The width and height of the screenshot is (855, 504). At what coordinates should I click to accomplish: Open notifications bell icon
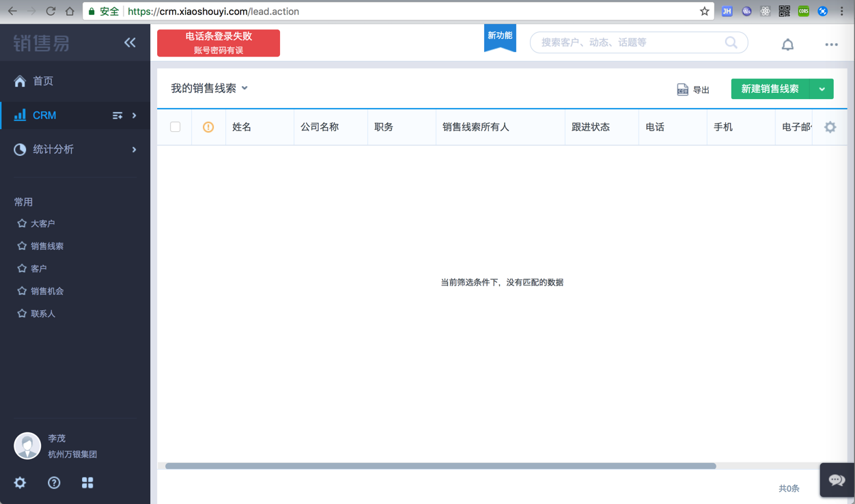pyautogui.click(x=787, y=44)
